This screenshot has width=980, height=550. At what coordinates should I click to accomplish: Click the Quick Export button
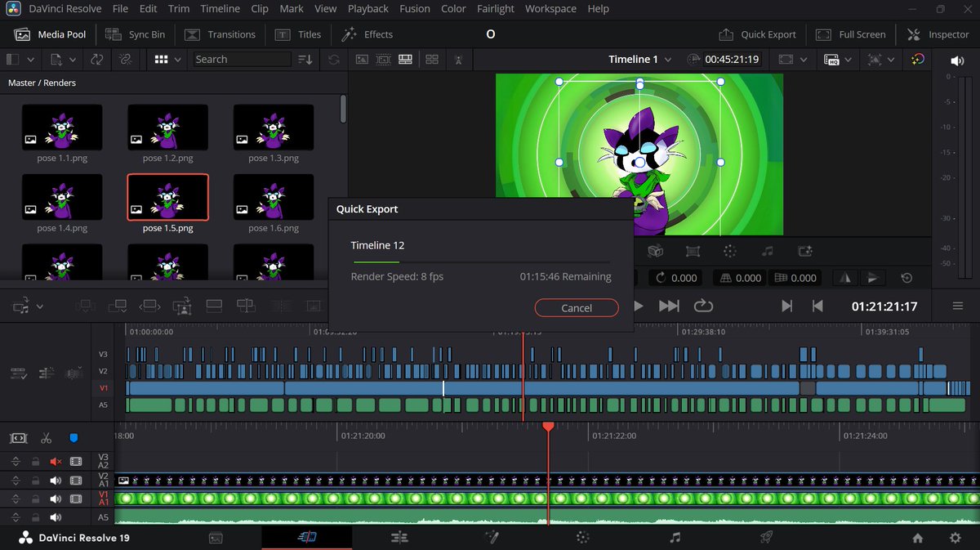click(757, 34)
